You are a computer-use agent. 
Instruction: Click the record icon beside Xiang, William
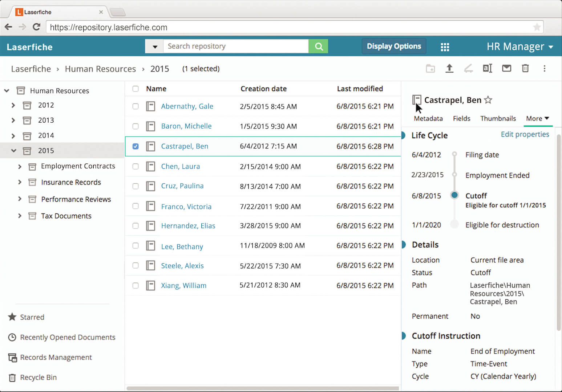150,285
